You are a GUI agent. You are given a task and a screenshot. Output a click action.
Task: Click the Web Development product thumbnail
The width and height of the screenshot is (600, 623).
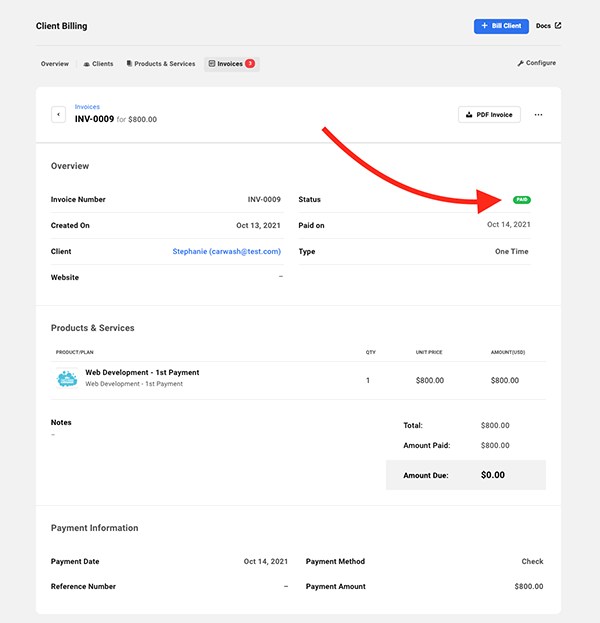(66, 379)
